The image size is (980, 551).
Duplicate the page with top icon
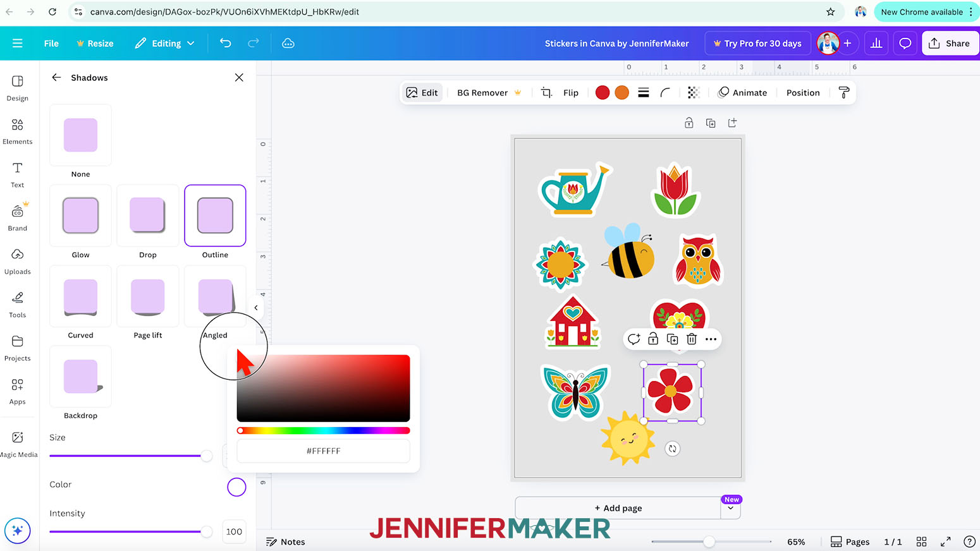click(711, 123)
